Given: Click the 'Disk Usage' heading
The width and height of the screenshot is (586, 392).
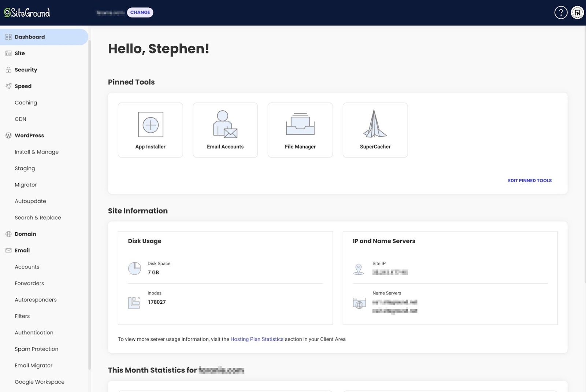Looking at the screenshot, I should tap(145, 241).
